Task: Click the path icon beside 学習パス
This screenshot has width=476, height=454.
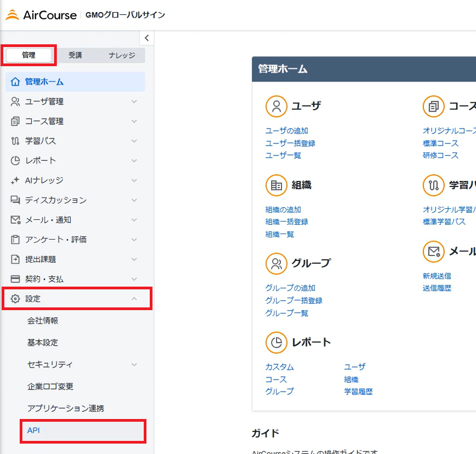Action: (x=15, y=141)
